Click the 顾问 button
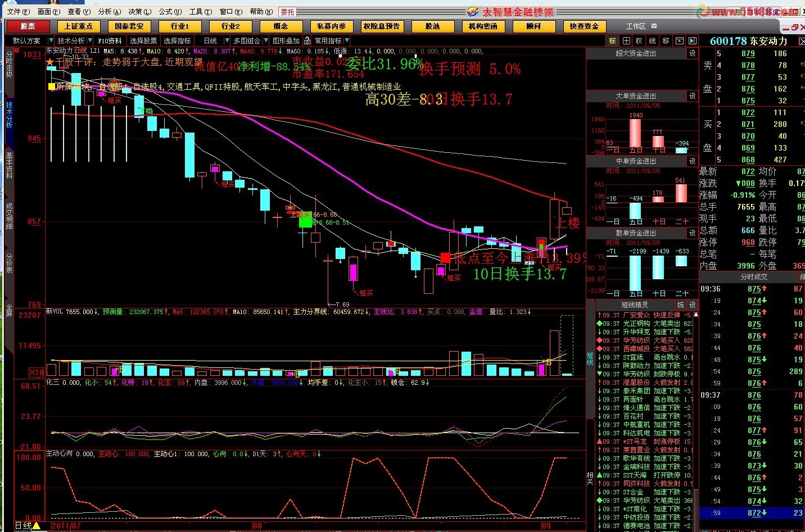The width and height of the screenshot is (805, 532). [533, 26]
